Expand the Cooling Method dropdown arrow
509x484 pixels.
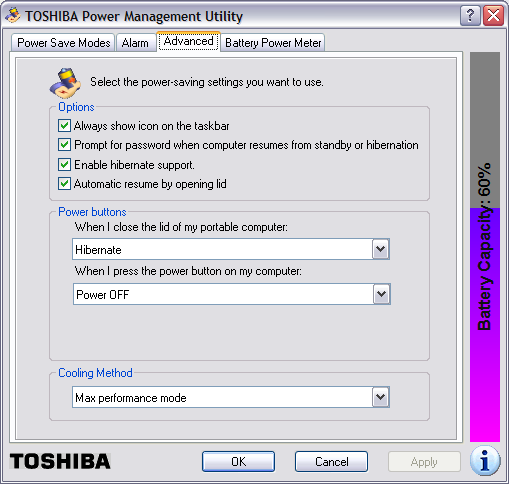pos(381,397)
